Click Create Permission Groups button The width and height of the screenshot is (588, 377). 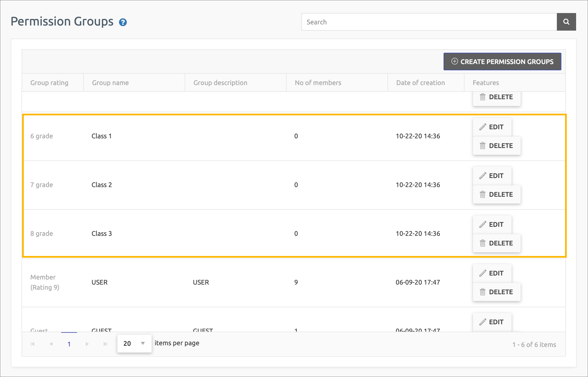coord(502,62)
